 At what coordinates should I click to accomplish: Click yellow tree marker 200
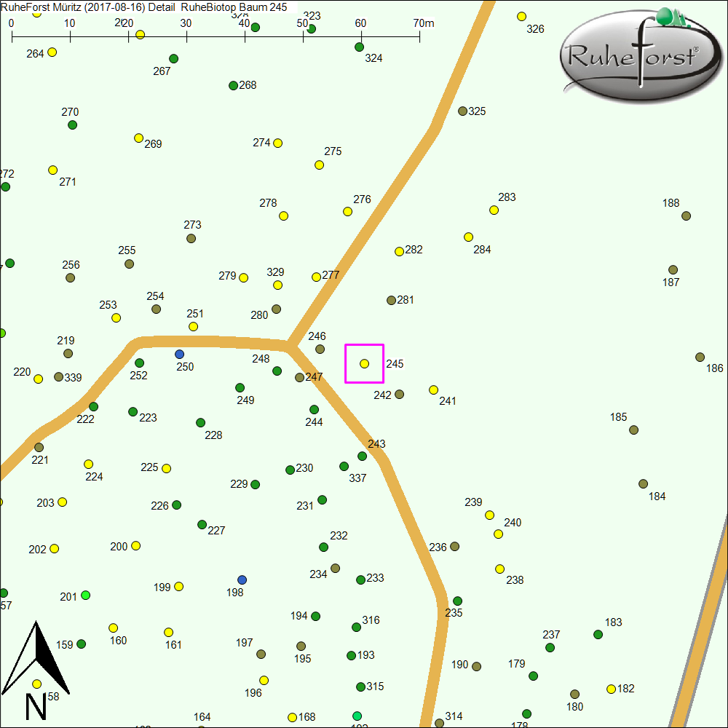135,546
